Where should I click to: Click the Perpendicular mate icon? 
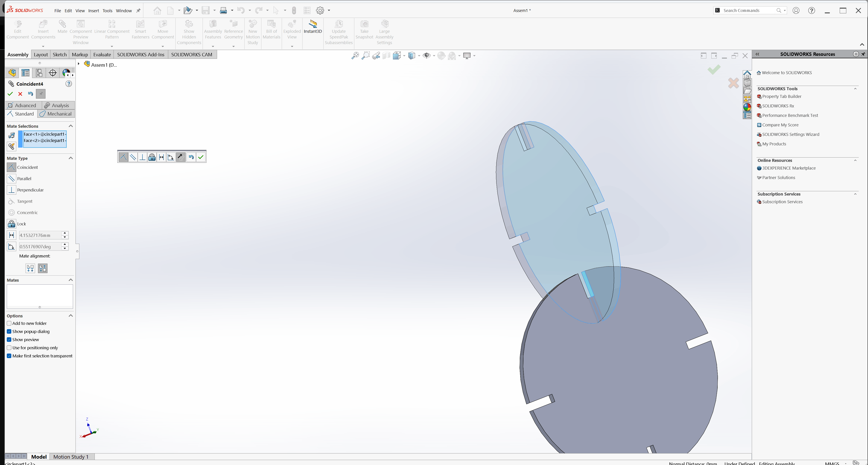coord(12,190)
